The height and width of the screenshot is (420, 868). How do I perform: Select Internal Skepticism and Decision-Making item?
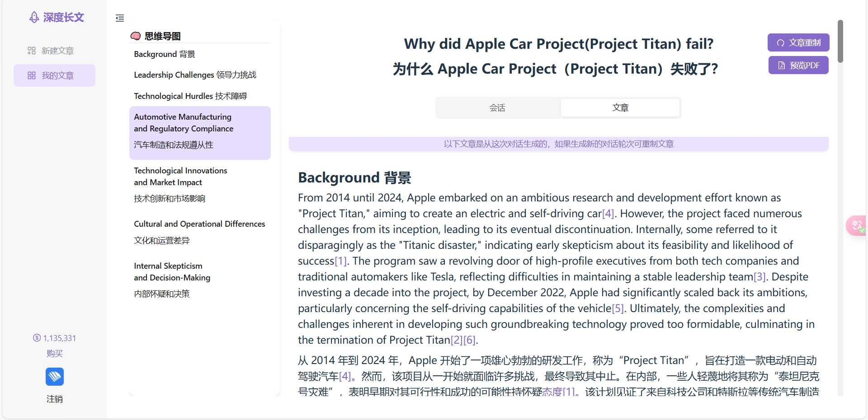200,280
